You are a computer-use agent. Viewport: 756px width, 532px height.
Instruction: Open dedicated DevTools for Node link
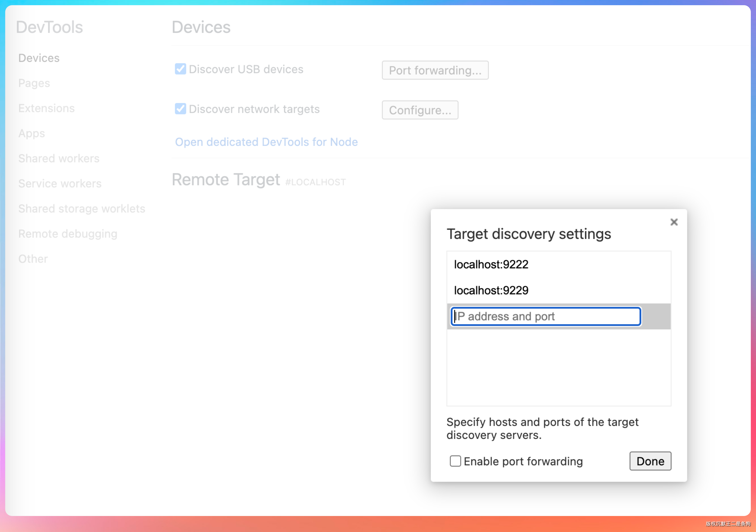pos(266,142)
